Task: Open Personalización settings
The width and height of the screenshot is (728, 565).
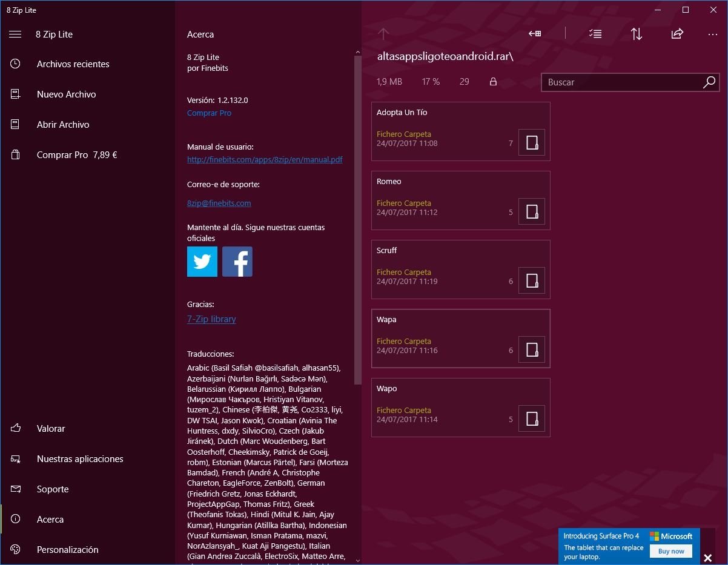Action: coord(88,550)
